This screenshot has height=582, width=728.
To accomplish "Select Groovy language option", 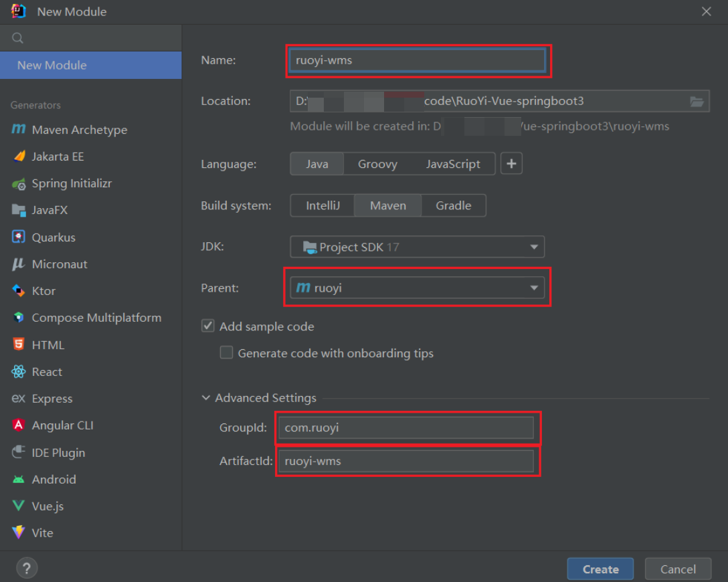I will tap(377, 164).
